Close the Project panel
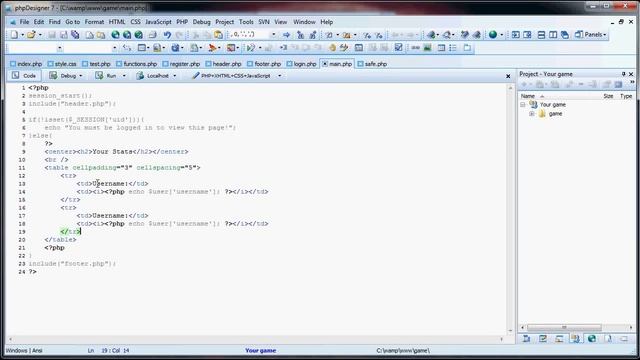This screenshot has height=360, width=640. [x=631, y=74]
